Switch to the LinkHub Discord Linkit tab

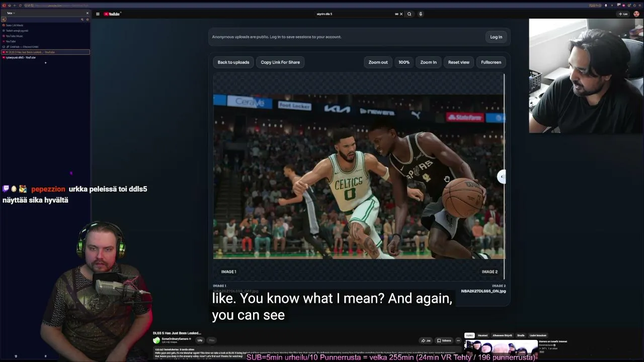tap(45, 47)
